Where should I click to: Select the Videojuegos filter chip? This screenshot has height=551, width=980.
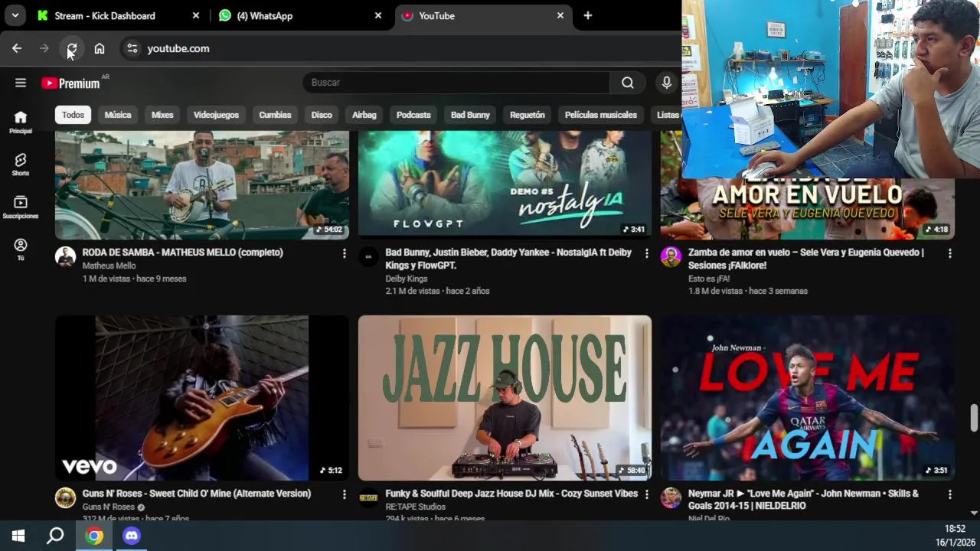click(216, 115)
